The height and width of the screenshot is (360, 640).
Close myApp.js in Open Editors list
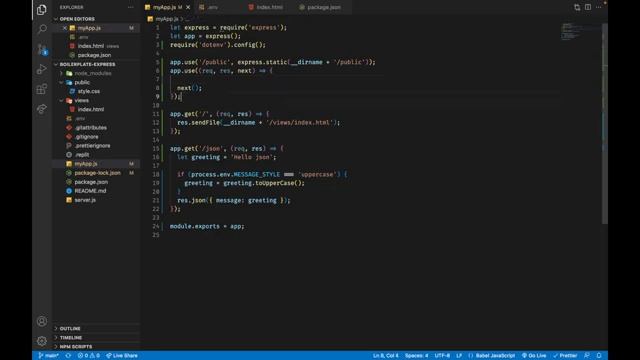(64, 28)
